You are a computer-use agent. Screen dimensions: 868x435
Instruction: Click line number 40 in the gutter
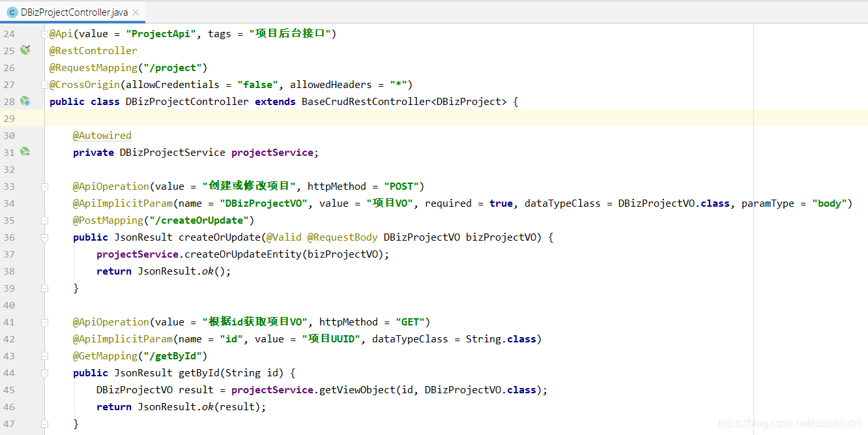coord(8,305)
